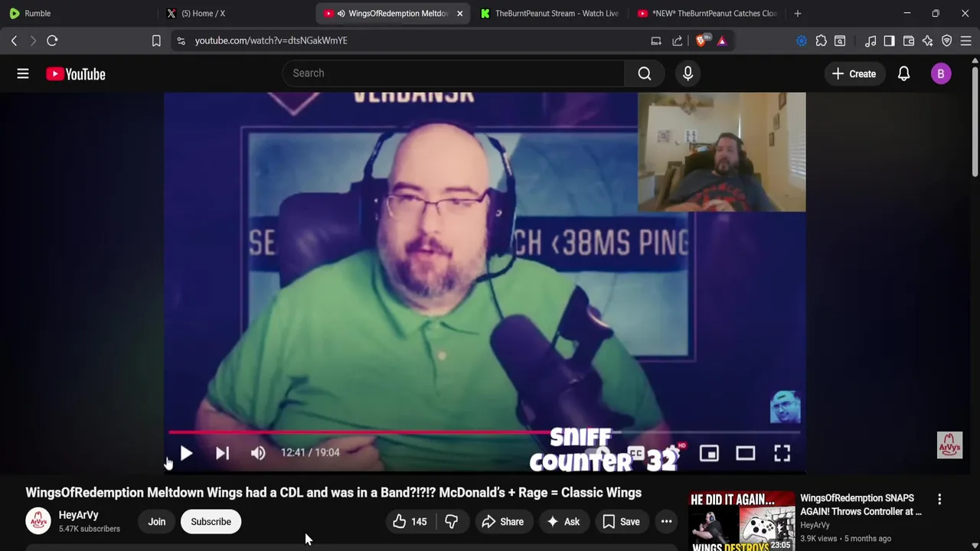Click the search magnifier button
The height and width of the screenshot is (551, 980).
point(645,73)
